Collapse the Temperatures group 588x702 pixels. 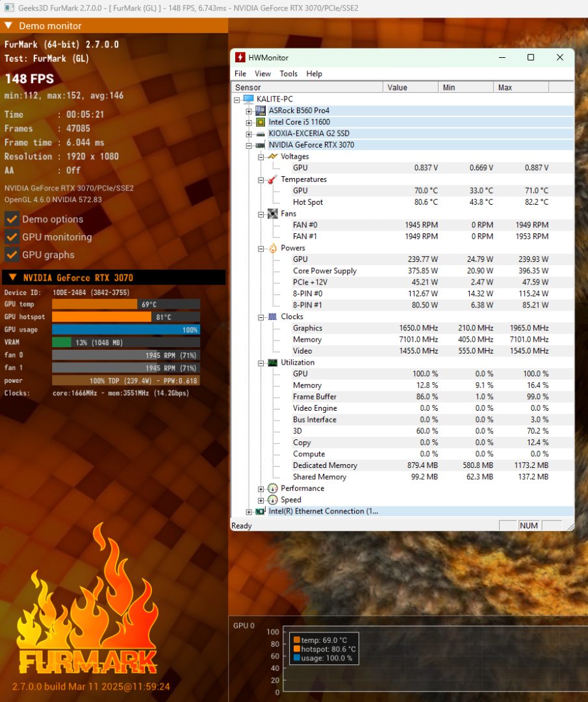point(261,180)
